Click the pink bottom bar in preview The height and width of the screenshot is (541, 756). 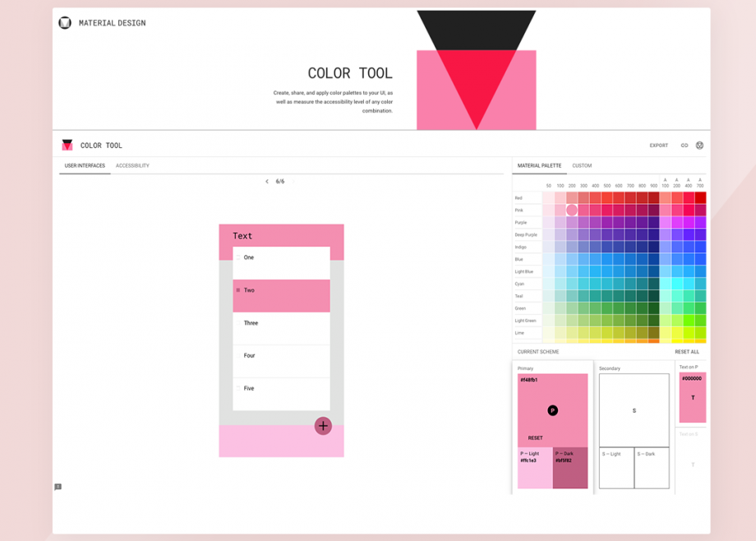click(x=282, y=441)
